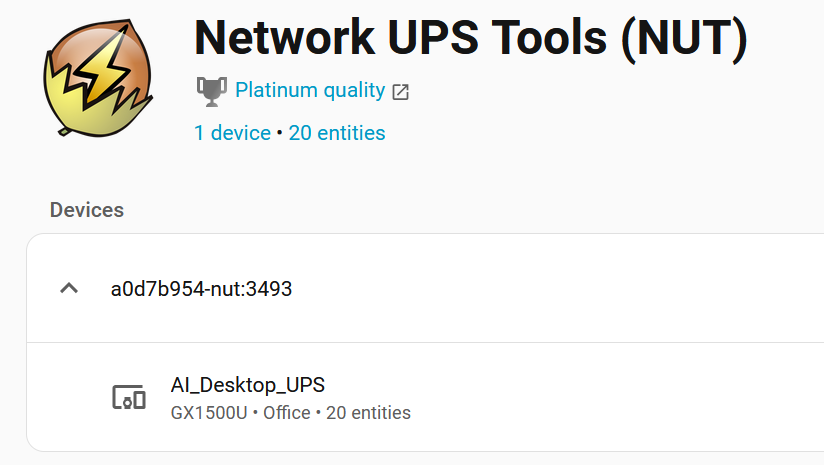Click the empty space right of AI_Desktop_UPS row
824x465 pixels.
point(620,397)
